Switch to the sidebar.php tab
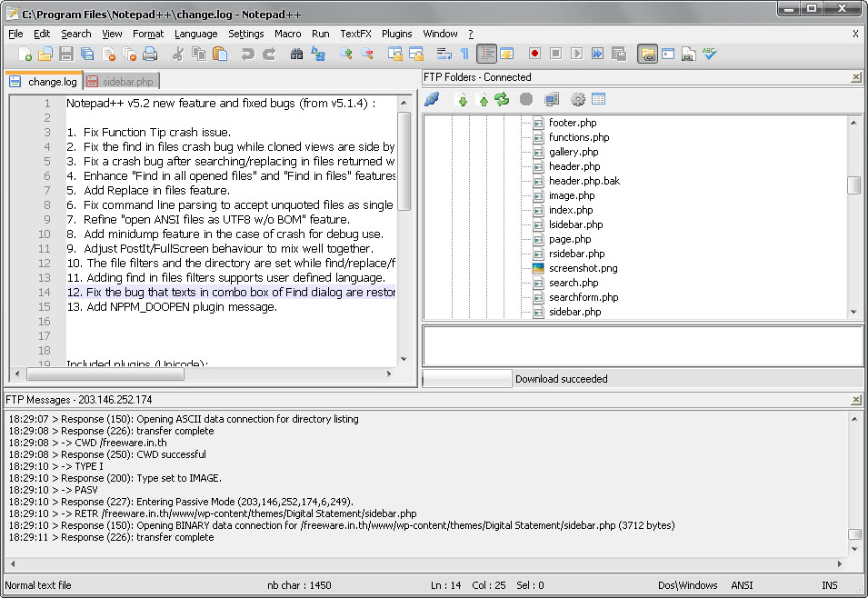868x598 pixels. [x=122, y=82]
